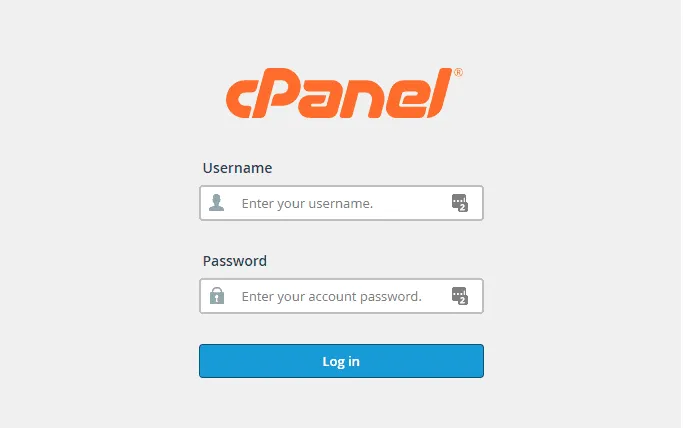This screenshot has width=683, height=428.
Task: Open the password manager icon in Password field
Action: pos(459,295)
